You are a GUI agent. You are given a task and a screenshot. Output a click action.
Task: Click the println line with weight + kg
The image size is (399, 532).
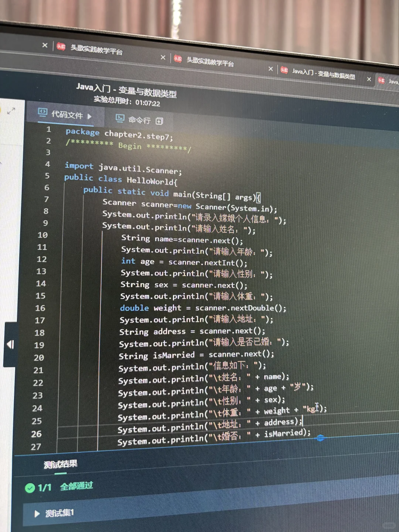click(x=222, y=413)
